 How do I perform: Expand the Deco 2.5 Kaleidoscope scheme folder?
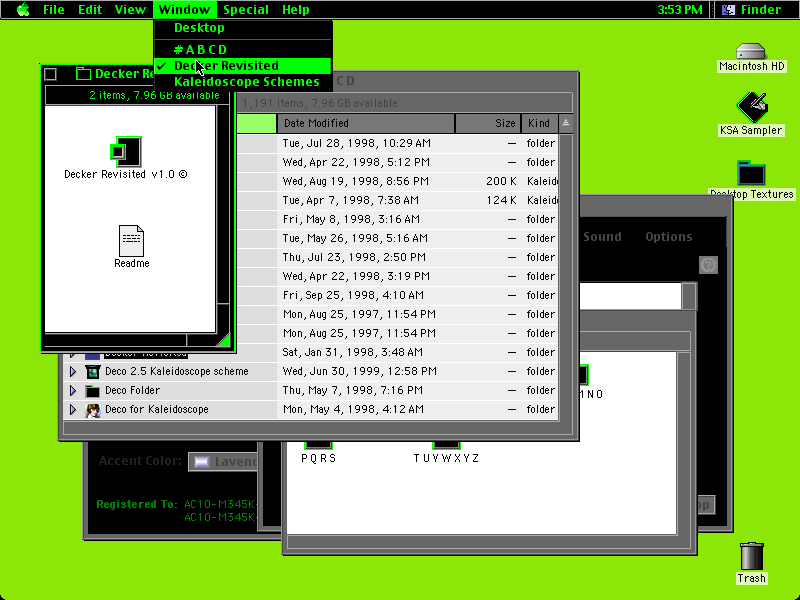pyautogui.click(x=73, y=371)
